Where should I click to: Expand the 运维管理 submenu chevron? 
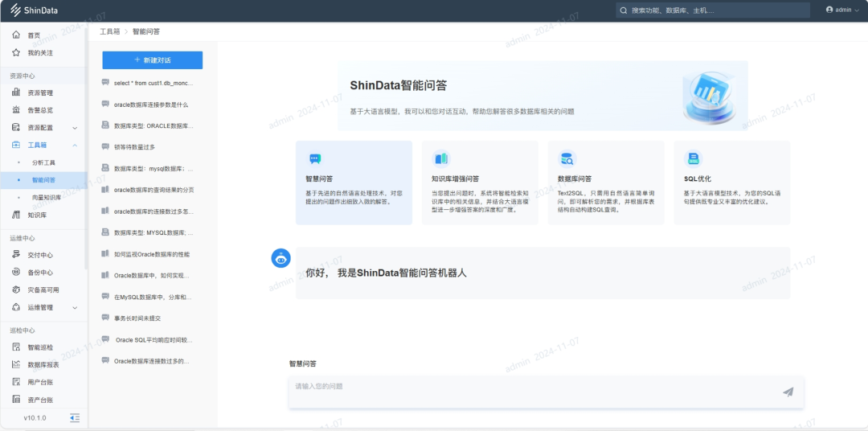75,307
